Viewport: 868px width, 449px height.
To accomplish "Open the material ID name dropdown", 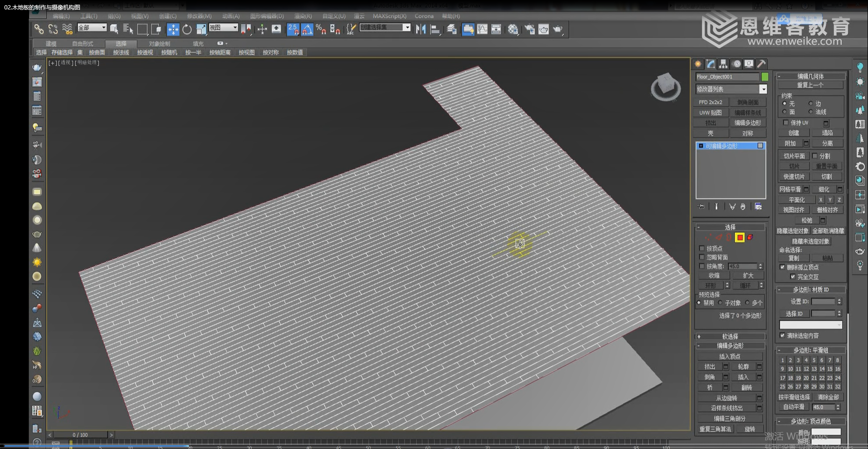I will point(810,325).
